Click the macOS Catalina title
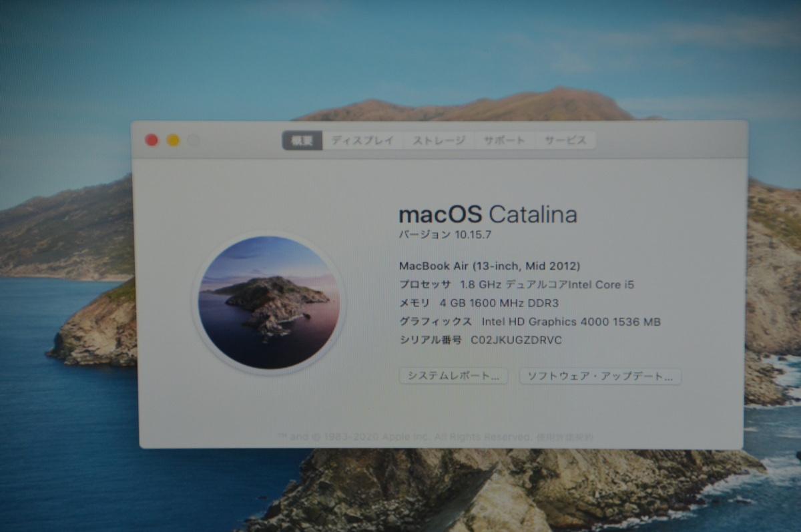Screen dimensions: 801x532 [487, 214]
